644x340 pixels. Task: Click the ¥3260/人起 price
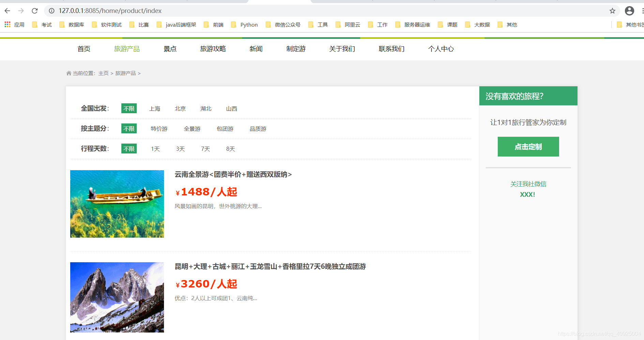click(206, 284)
